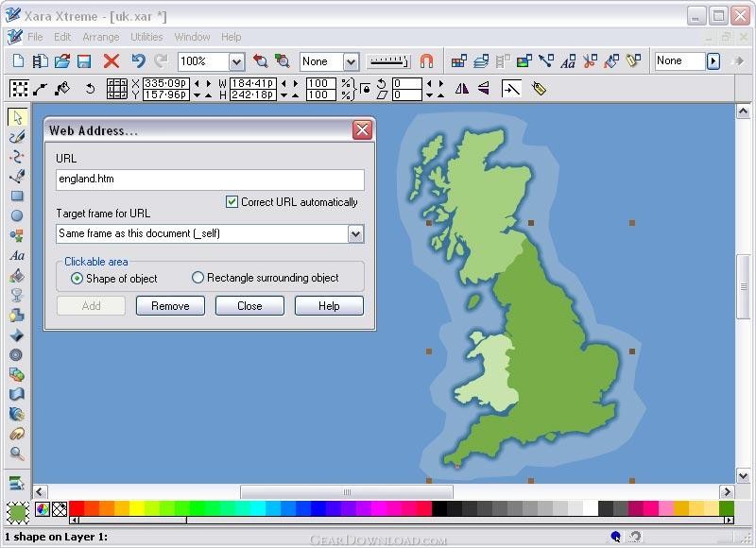Click the Flip vertically icon
Screen dimensions: 756x548
click(x=484, y=89)
